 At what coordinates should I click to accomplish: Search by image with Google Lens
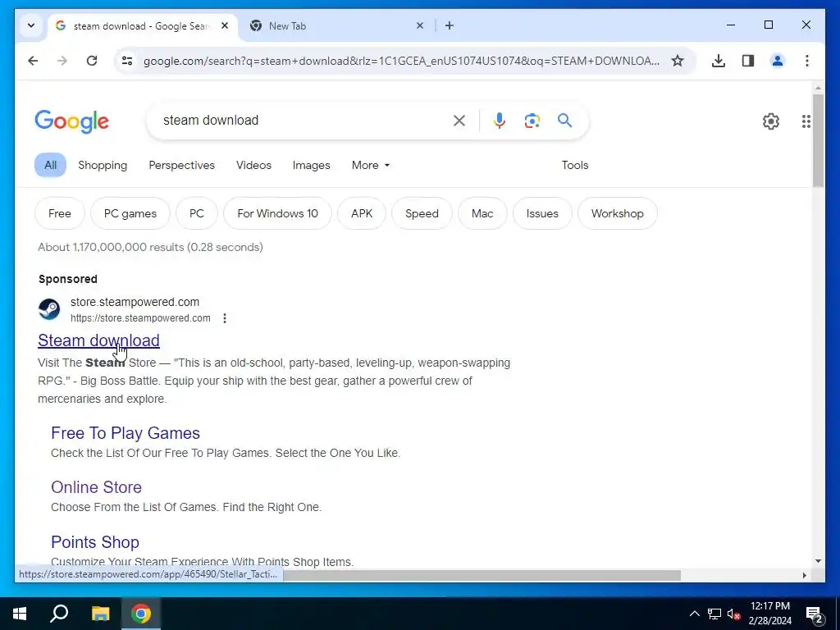(532, 121)
